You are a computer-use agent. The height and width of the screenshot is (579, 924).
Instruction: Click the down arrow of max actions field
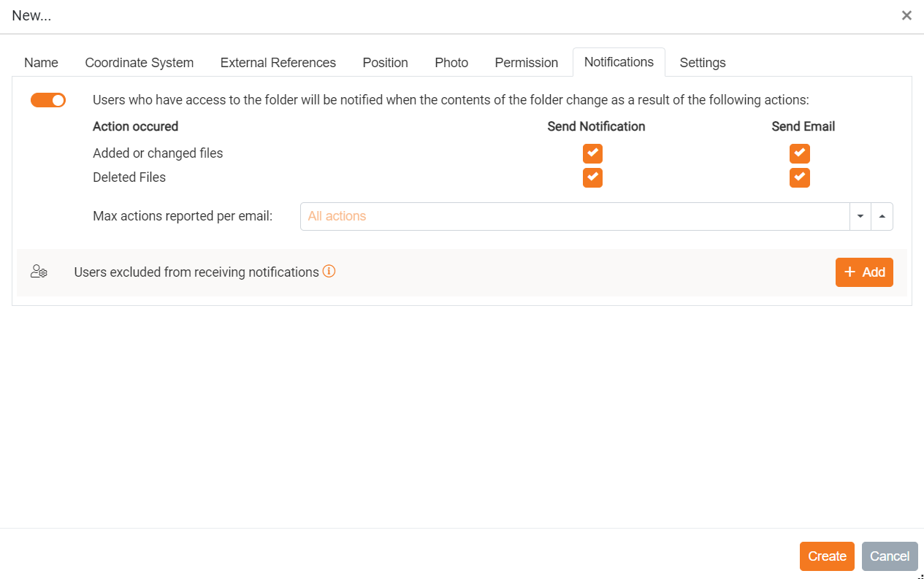[x=860, y=216]
